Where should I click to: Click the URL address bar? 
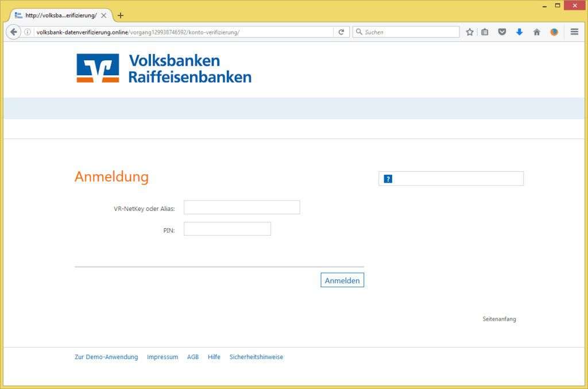click(184, 32)
